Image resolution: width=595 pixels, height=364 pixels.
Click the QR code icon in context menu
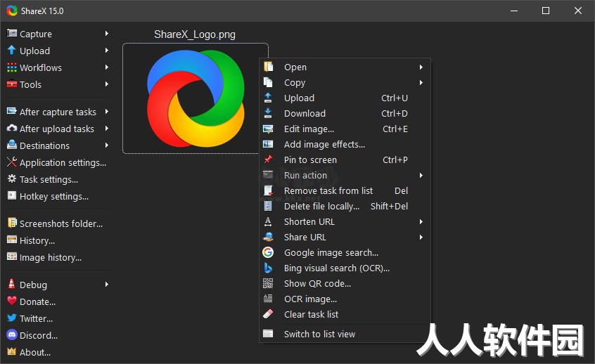[x=268, y=283]
